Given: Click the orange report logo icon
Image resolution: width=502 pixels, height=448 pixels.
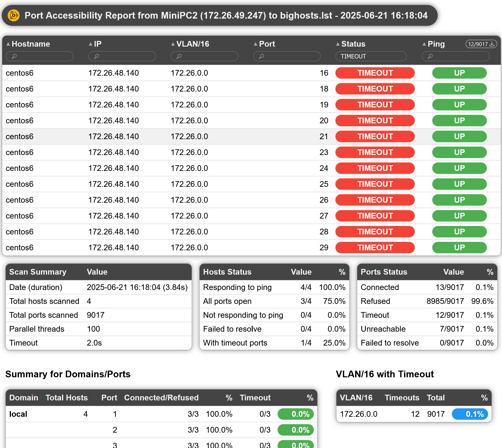Looking at the screenshot, I should pyautogui.click(x=14, y=15).
